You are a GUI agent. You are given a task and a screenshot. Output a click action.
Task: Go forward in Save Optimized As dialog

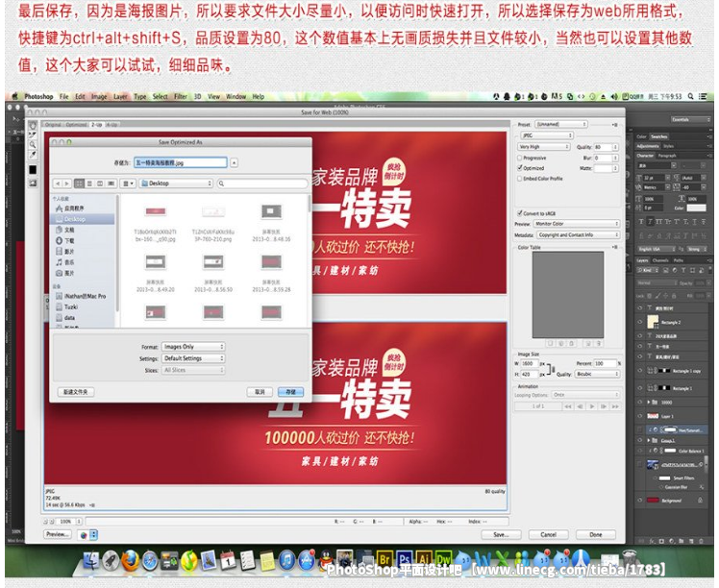[x=67, y=184]
